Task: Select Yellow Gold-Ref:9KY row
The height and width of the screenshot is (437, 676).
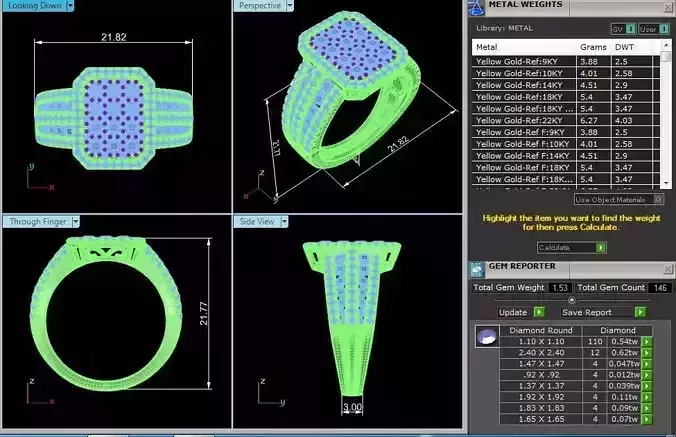Action: pos(566,62)
